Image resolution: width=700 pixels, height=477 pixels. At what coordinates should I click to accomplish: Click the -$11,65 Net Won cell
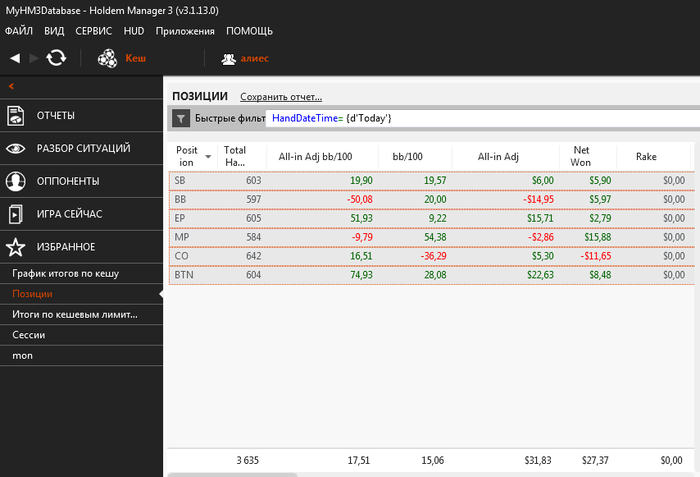click(596, 256)
